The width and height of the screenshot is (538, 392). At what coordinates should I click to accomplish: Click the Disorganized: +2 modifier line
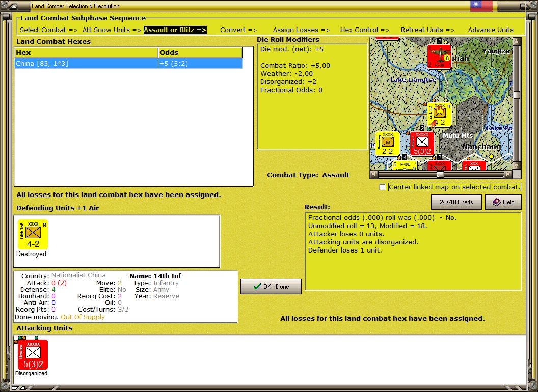tap(288, 81)
